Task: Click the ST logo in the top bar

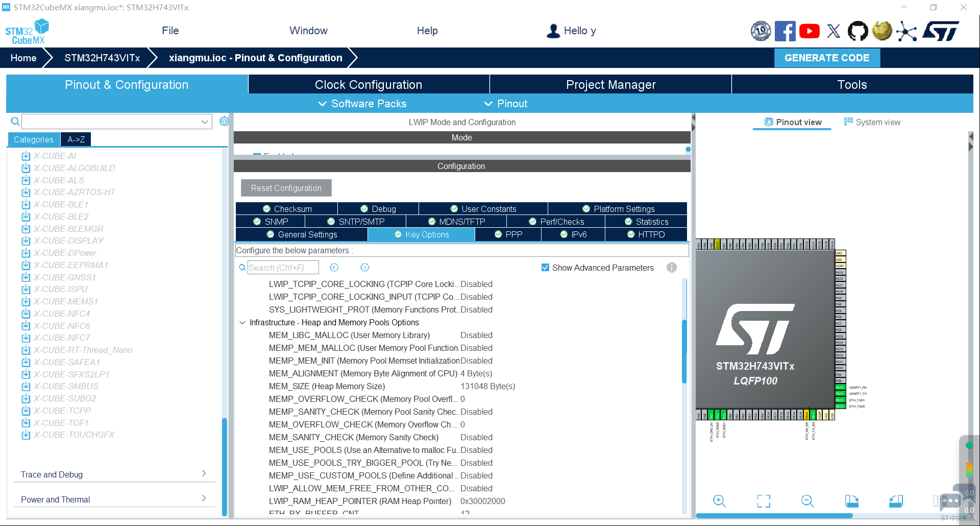Action: (941, 31)
